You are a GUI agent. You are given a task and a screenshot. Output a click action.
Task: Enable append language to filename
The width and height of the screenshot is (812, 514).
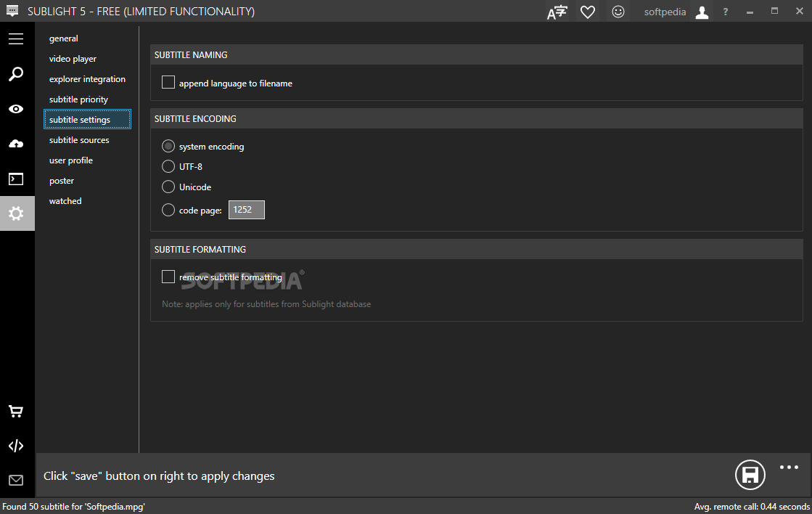click(x=168, y=82)
